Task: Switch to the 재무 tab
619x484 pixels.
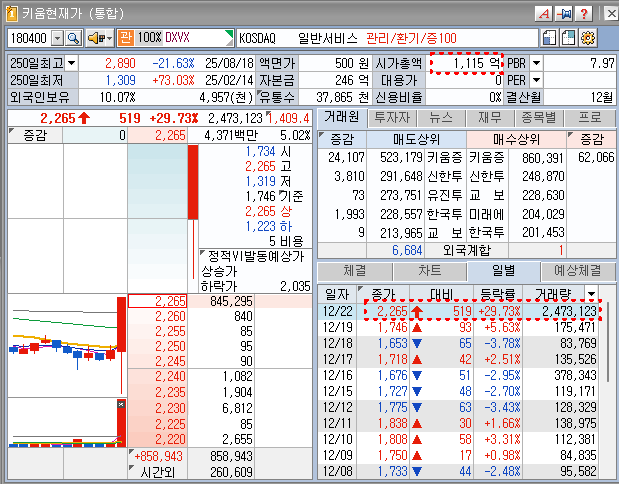Action: [x=490, y=117]
